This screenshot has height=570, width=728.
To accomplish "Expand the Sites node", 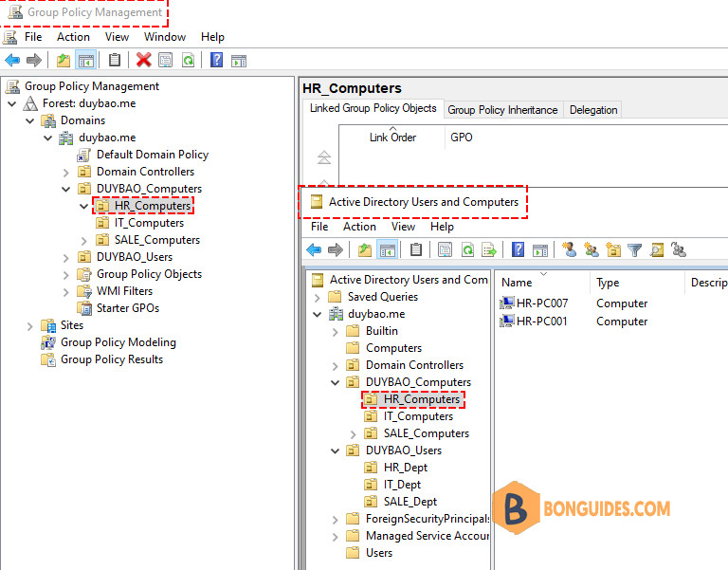I will click(30, 326).
